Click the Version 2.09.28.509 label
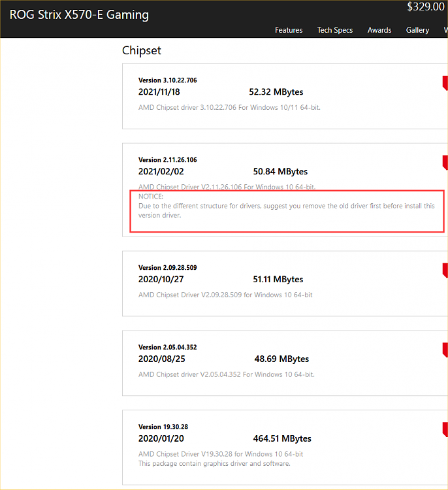The width and height of the screenshot is (448, 490). click(168, 268)
